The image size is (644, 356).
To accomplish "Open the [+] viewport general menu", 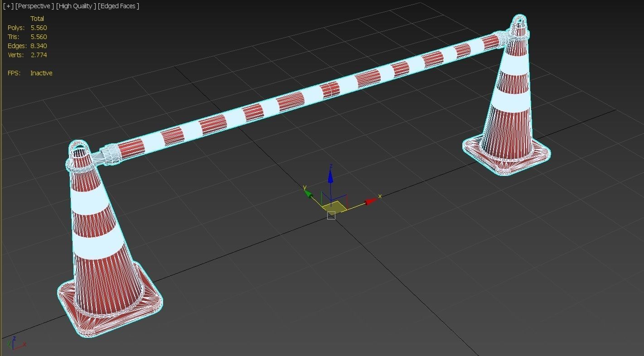I will pyautogui.click(x=8, y=6).
